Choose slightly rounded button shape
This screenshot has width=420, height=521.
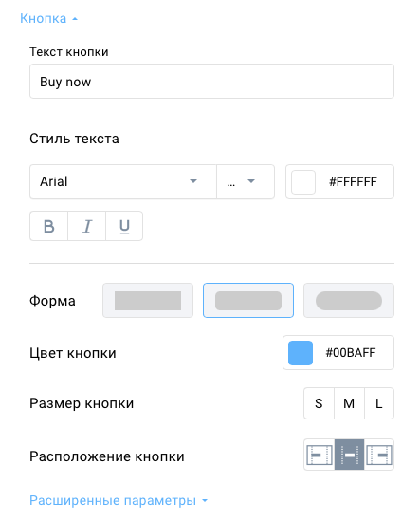point(248,301)
